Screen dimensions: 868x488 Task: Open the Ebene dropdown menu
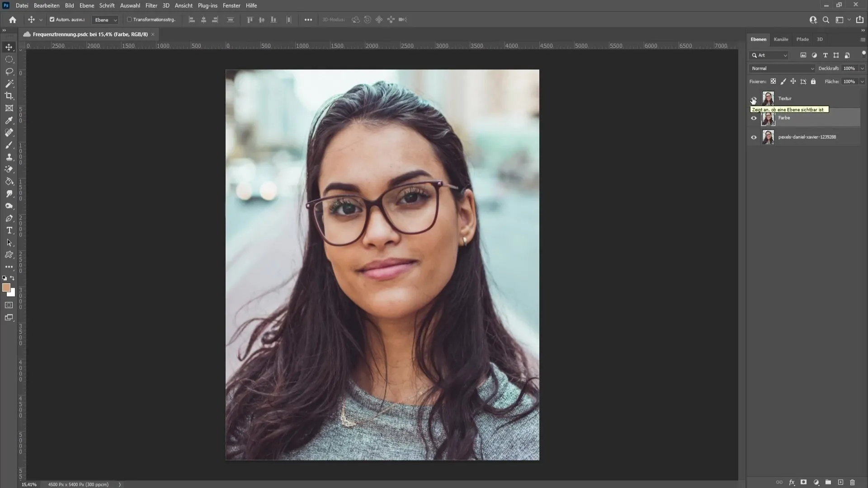pos(85,5)
